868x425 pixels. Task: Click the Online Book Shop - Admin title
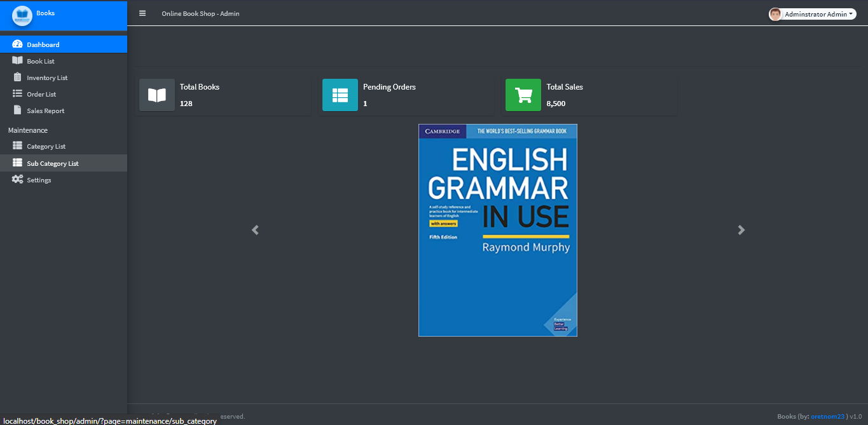pos(200,13)
